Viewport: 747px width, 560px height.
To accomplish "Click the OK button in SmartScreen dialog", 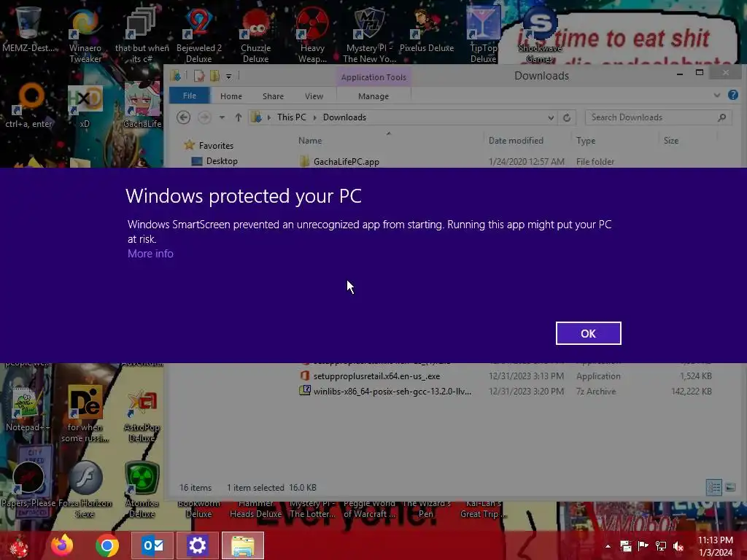I will pos(589,333).
